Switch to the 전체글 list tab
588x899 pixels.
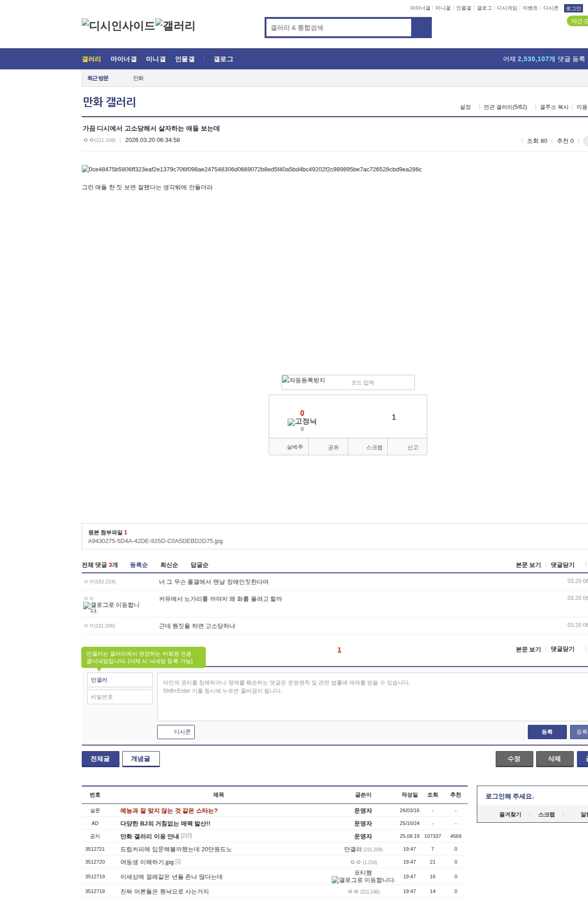click(x=101, y=759)
